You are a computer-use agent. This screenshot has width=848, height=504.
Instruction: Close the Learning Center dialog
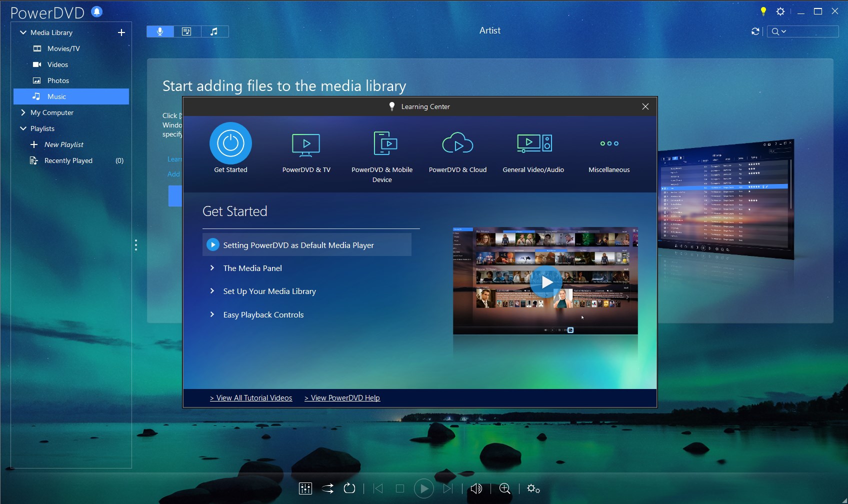point(645,106)
